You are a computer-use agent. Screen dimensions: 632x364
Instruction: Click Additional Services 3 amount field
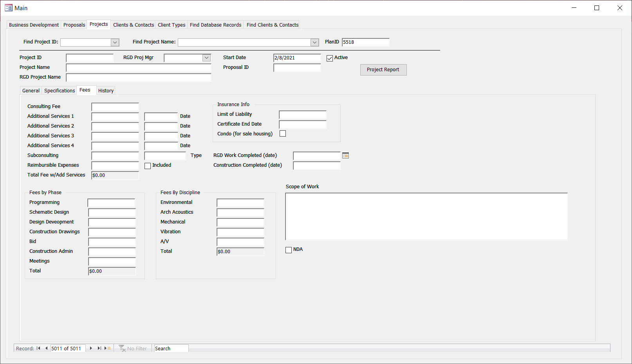(115, 136)
